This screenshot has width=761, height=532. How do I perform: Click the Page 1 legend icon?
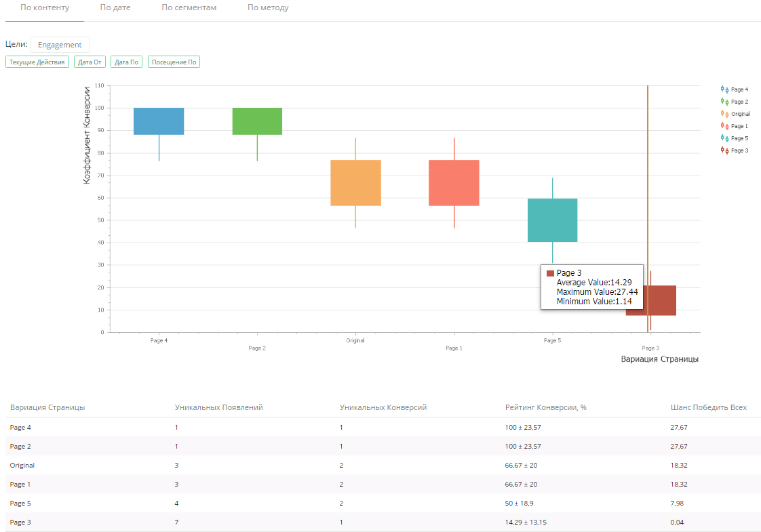(x=724, y=126)
